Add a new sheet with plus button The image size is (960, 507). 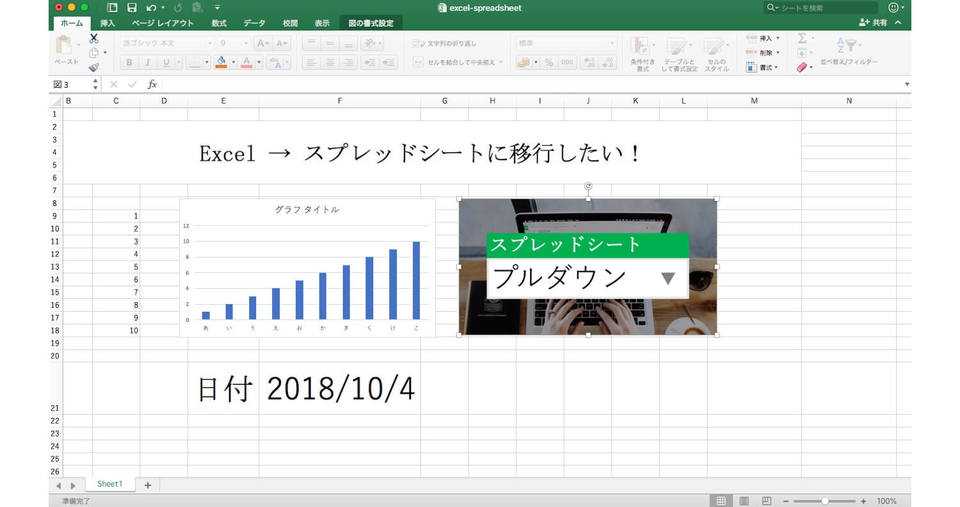click(x=148, y=485)
